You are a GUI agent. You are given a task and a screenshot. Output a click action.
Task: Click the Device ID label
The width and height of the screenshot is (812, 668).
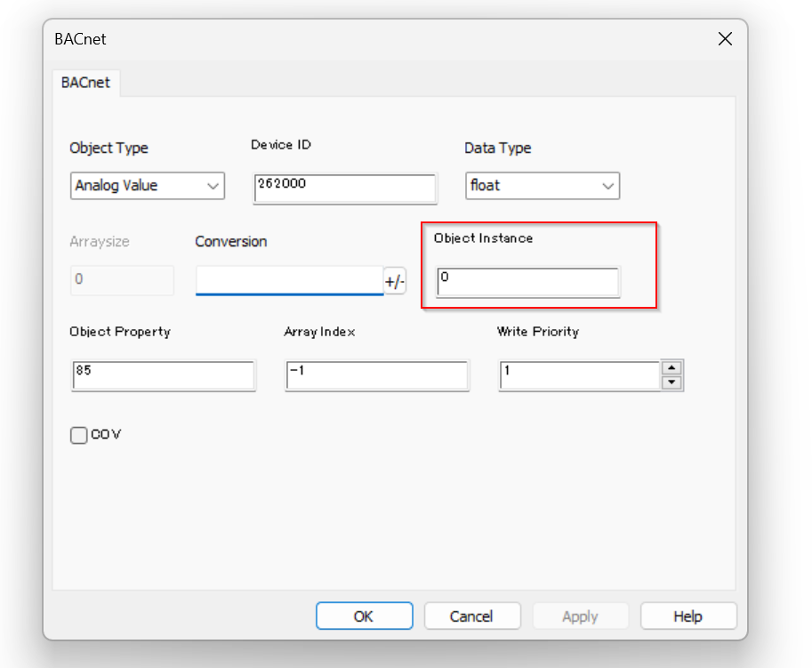(x=281, y=145)
